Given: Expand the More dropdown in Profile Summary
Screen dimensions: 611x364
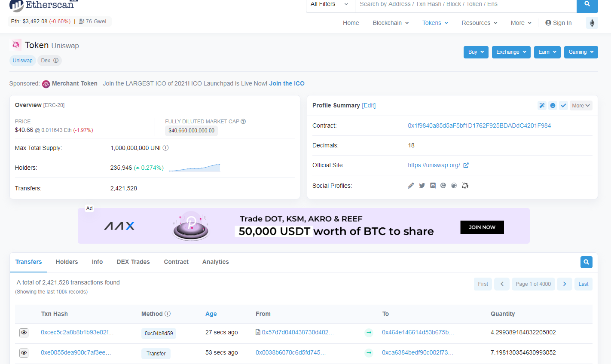Looking at the screenshot, I should (x=581, y=105).
